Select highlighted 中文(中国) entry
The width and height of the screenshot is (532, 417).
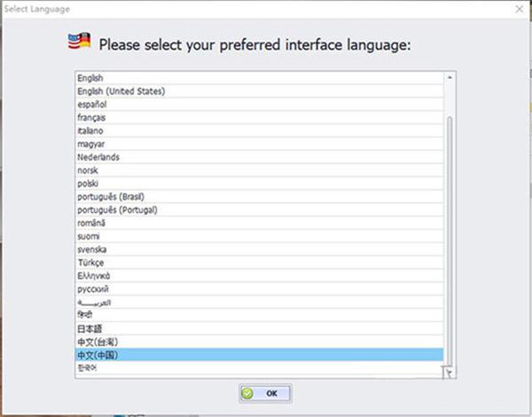(259, 355)
